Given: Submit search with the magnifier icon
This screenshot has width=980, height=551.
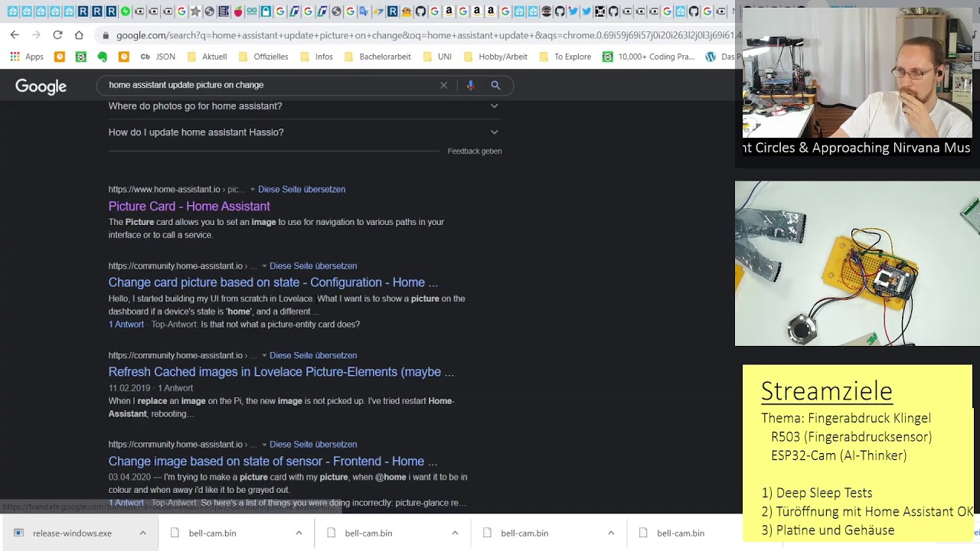Looking at the screenshot, I should (495, 85).
